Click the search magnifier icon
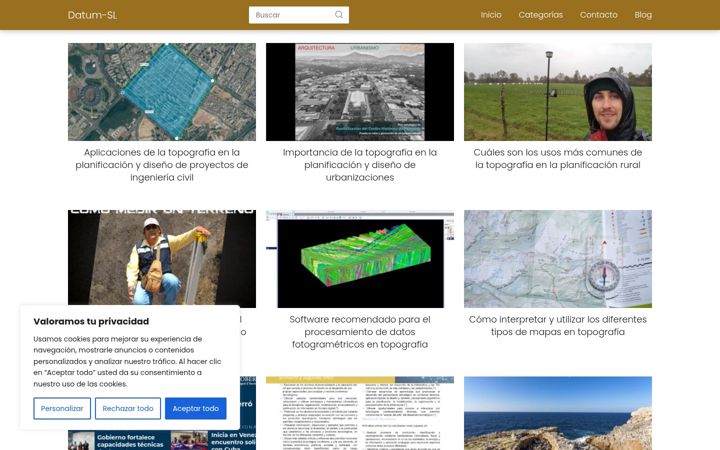720x450 pixels. pyautogui.click(x=338, y=15)
